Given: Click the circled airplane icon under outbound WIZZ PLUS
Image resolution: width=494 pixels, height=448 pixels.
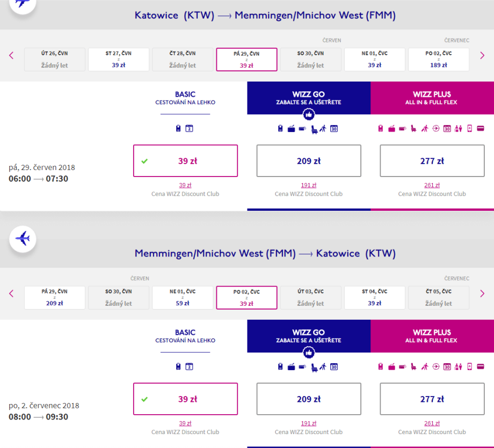Looking at the screenshot, I should 435,129.
